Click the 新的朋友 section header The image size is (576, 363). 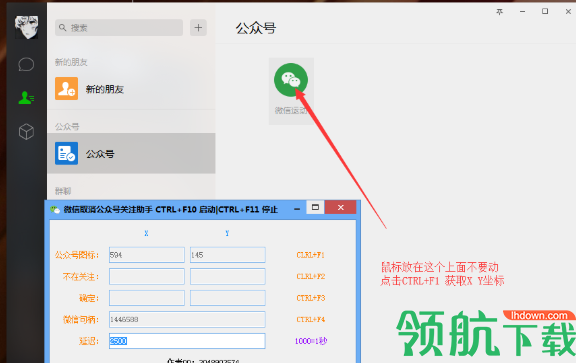point(71,62)
